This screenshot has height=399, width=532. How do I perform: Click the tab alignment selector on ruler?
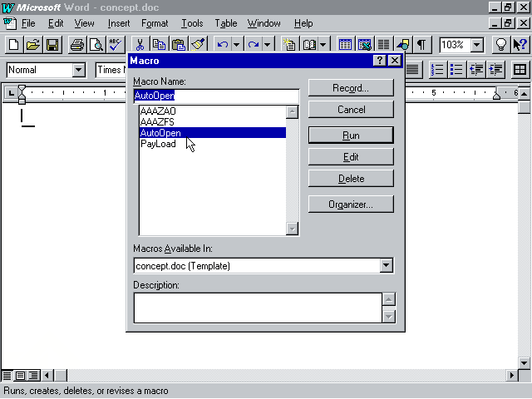[11, 92]
